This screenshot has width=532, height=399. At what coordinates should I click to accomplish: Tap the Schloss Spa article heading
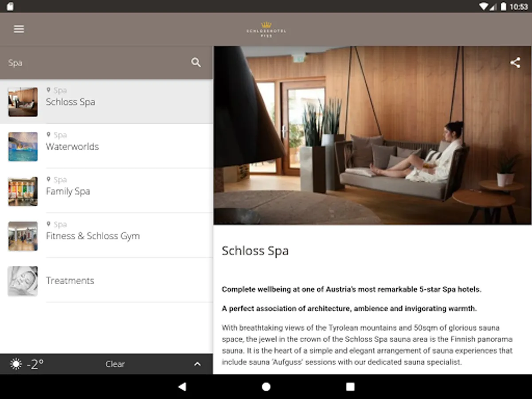[x=255, y=250]
